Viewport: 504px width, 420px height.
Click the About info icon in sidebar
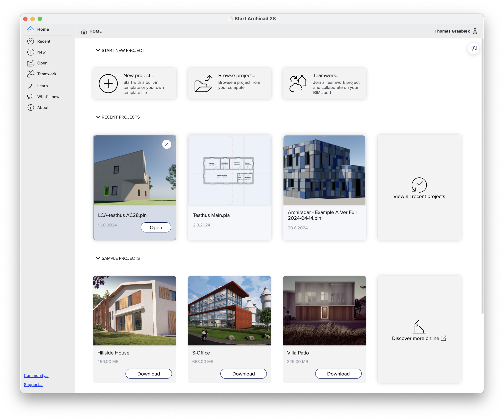coord(31,107)
